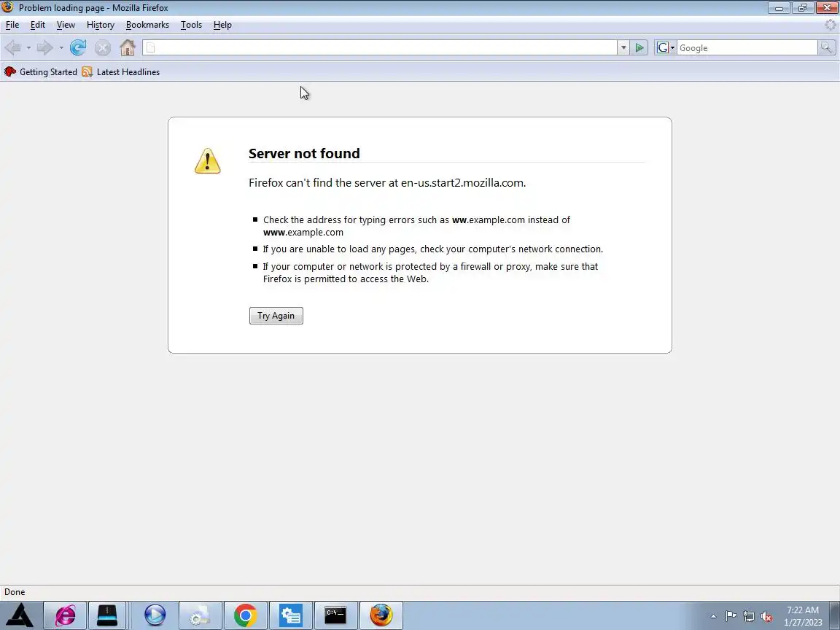Click the typing errors bullet text
The height and width of the screenshot is (630, 840).
coord(416,226)
